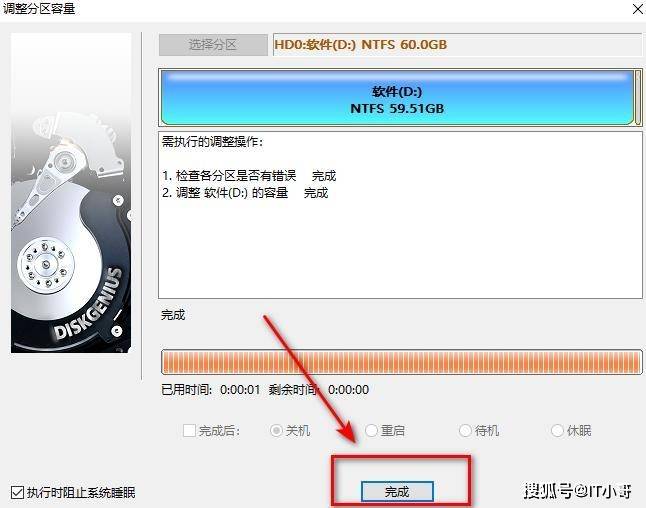Image resolution: width=646 pixels, height=508 pixels.
Task: Pick the 待机 radio option
Action: pos(465,431)
